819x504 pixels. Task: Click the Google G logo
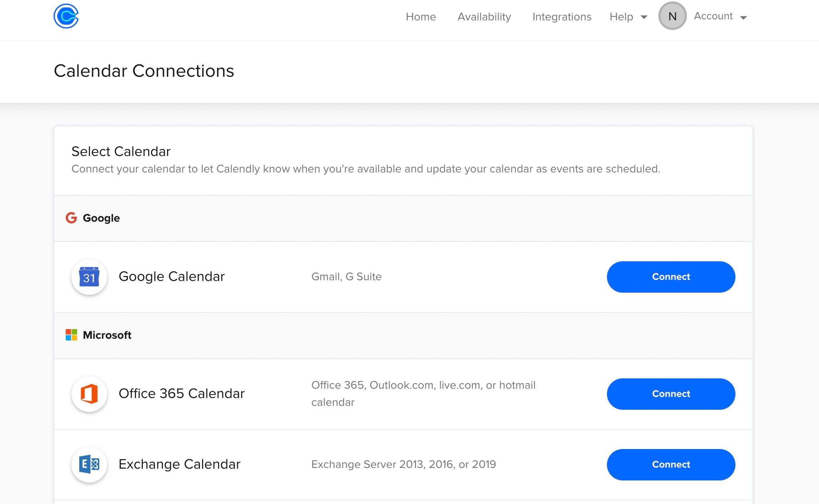click(71, 218)
